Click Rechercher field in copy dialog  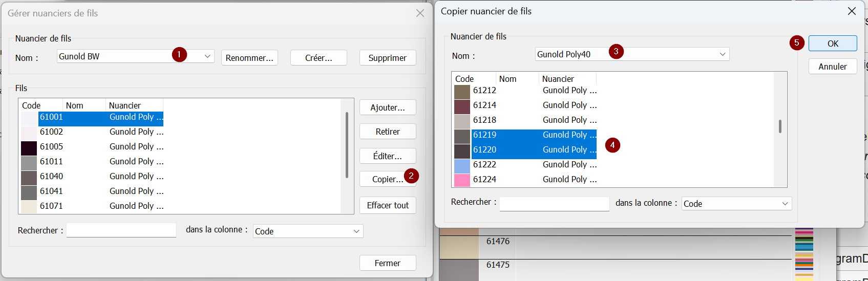coord(554,204)
